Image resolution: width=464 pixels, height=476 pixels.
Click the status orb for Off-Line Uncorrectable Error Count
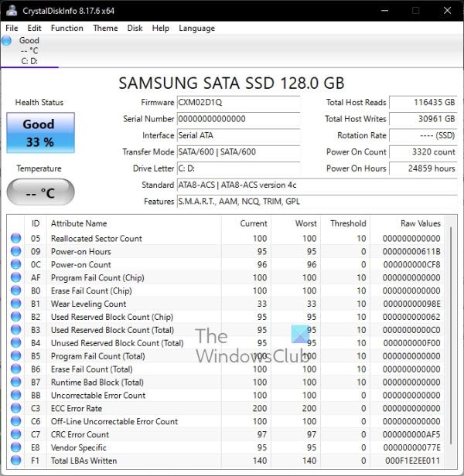15,421
